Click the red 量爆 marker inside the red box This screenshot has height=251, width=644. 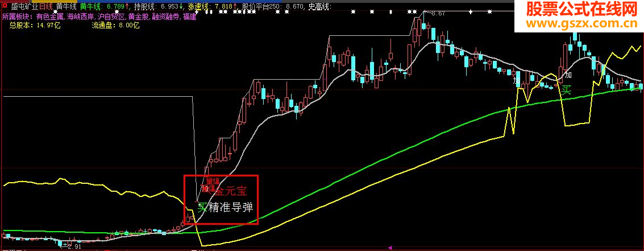(x=213, y=180)
